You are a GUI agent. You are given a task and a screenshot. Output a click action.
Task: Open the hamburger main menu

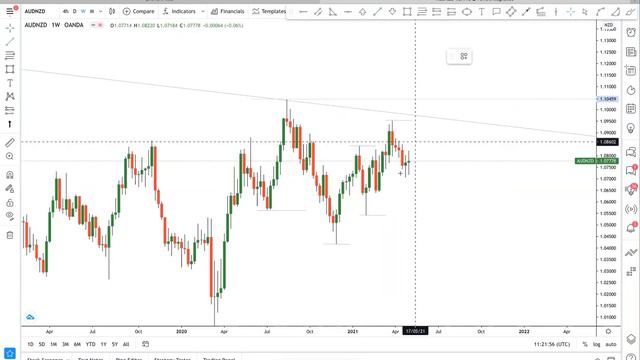[x=10, y=11]
